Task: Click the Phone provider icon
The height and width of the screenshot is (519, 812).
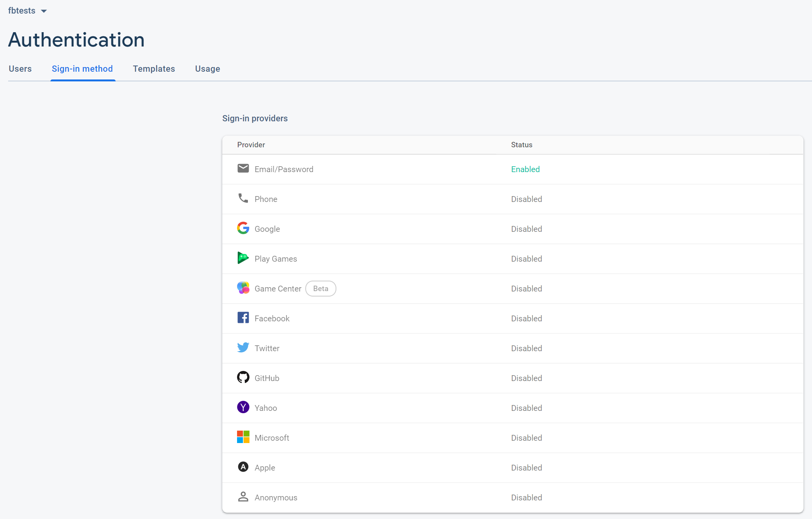Action: coord(243,198)
